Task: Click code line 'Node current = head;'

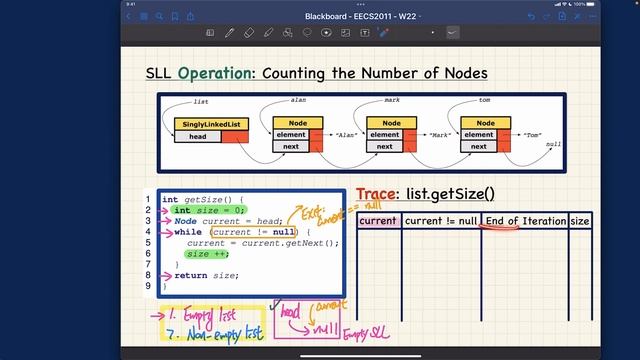Action: pos(229,221)
